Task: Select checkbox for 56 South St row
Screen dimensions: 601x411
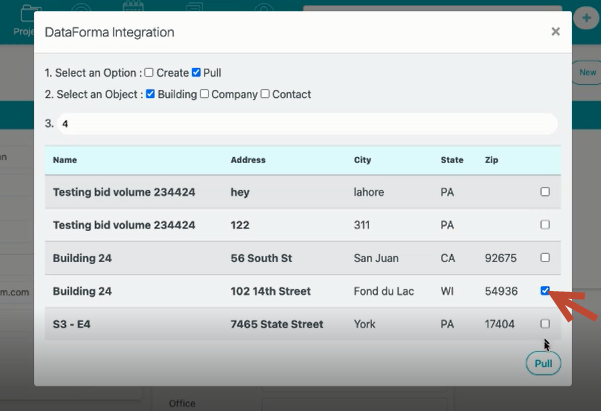Action: [x=545, y=258]
